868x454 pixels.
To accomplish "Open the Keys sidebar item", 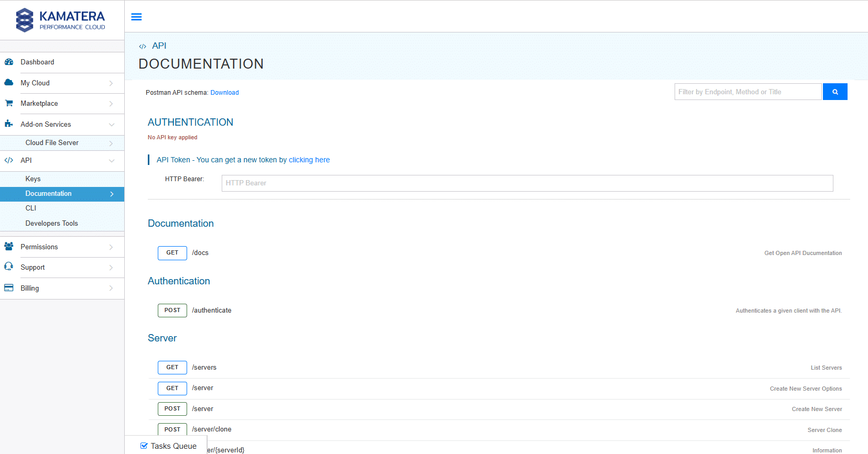I will coord(33,179).
